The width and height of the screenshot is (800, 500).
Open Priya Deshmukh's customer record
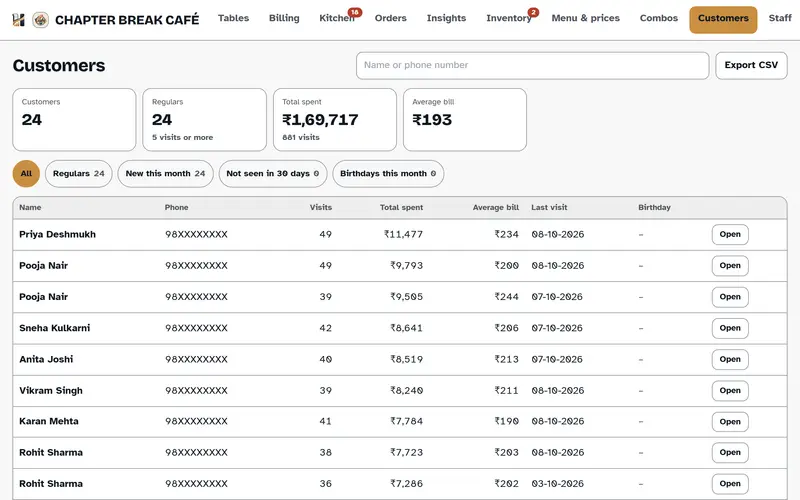(x=730, y=235)
